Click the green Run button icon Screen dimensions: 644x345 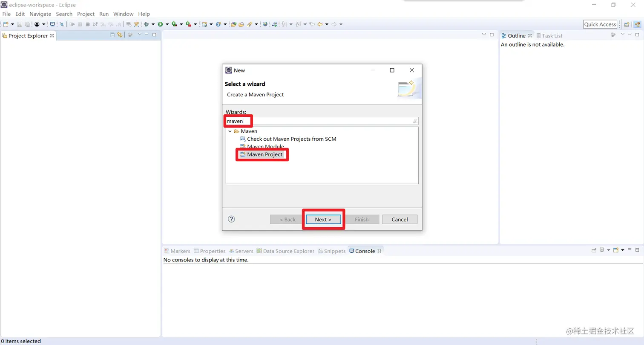point(160,24)
